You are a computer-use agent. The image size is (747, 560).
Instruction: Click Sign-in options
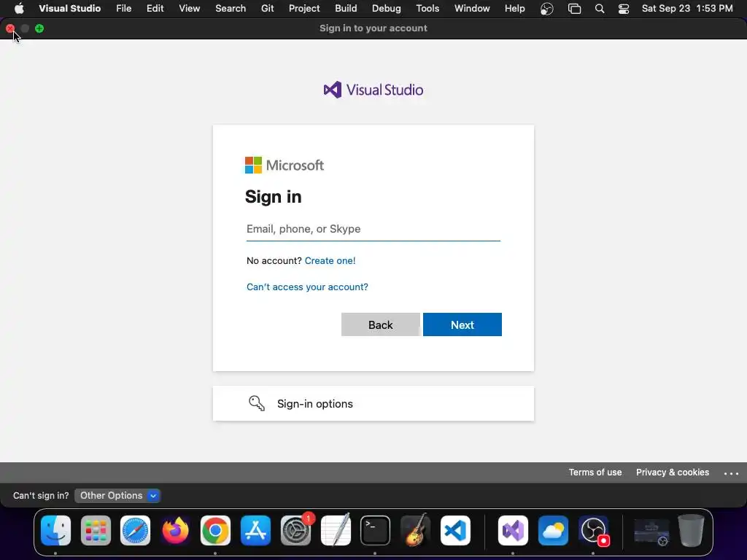pyautogui.click(x=373, y=403)
